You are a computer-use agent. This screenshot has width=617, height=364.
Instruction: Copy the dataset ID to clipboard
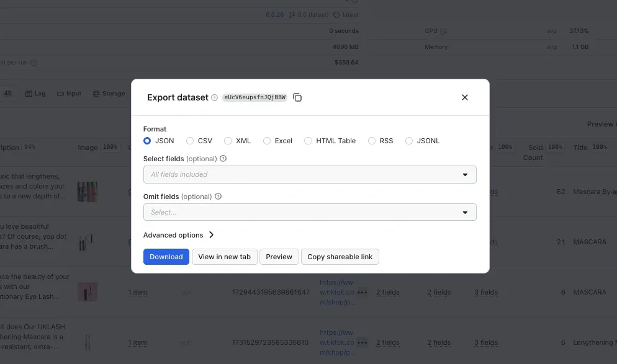pos(297,97)
